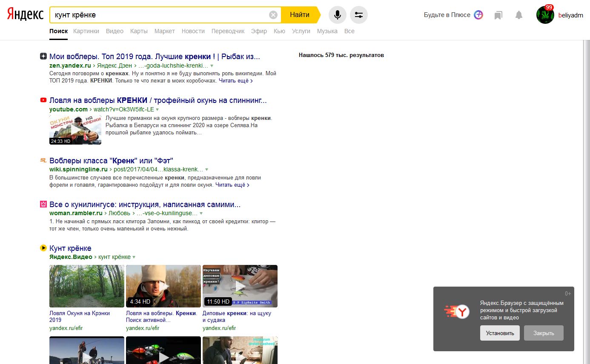
Task: Expand dropdown arrow beside zen.yandex.ru result
Action: (212, 66)
